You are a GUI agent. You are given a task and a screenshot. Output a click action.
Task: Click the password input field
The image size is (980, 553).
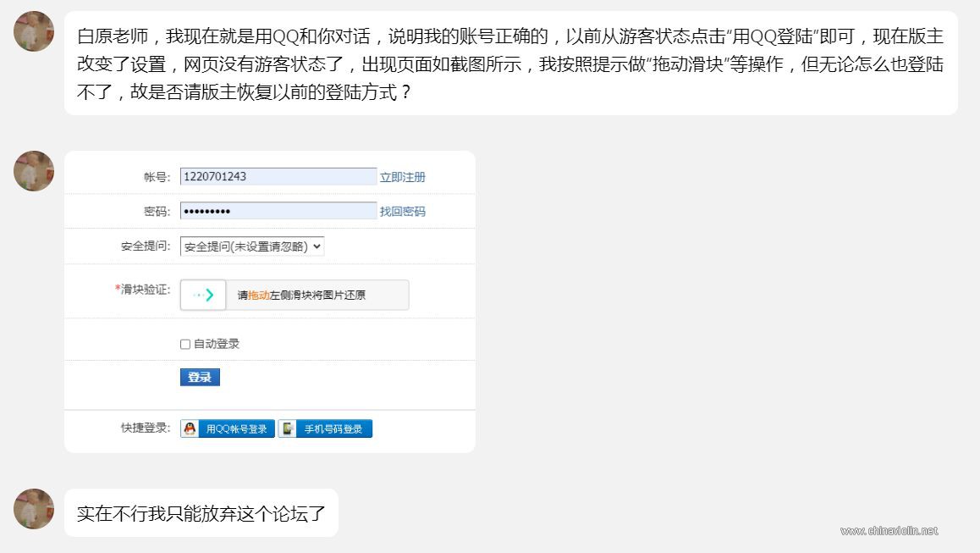pos(278,211)
